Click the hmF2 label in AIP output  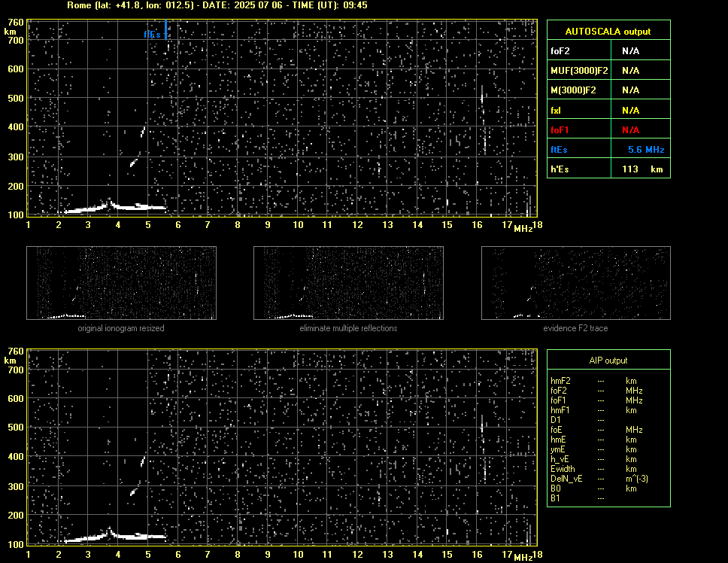(x=560, y=381)
